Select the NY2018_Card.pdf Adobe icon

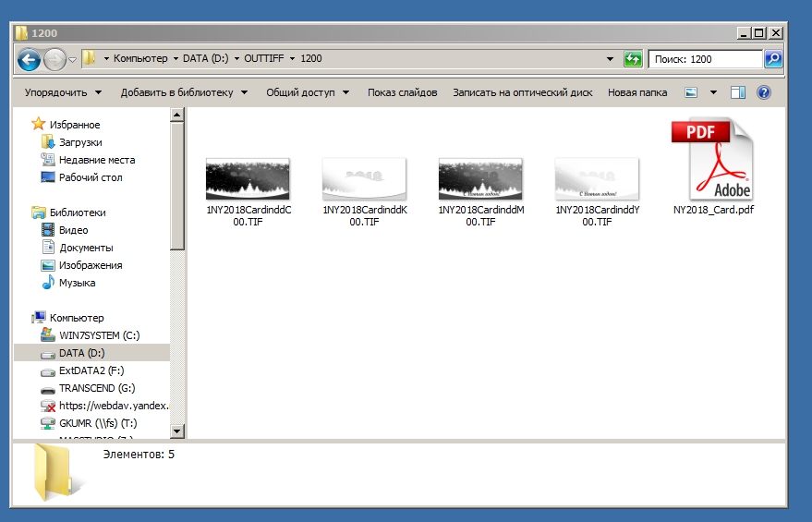point(713,159)
